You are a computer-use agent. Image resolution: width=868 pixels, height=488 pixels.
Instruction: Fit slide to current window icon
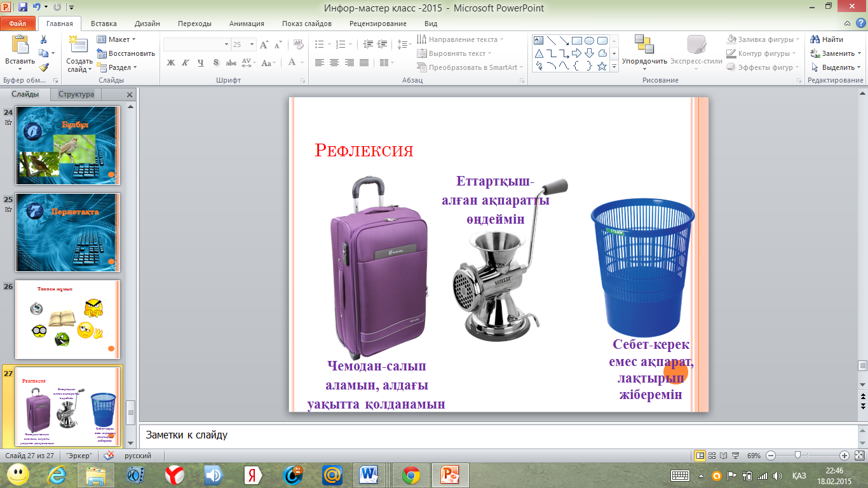click(859, 456)
